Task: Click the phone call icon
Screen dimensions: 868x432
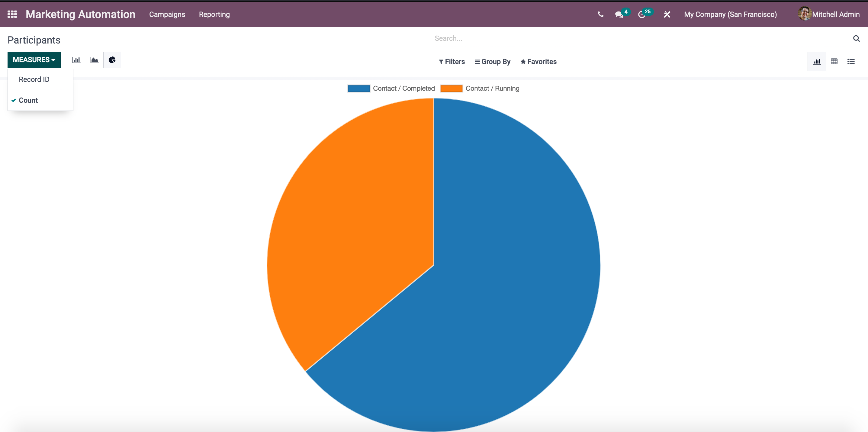Action: (x=600, y=14)
